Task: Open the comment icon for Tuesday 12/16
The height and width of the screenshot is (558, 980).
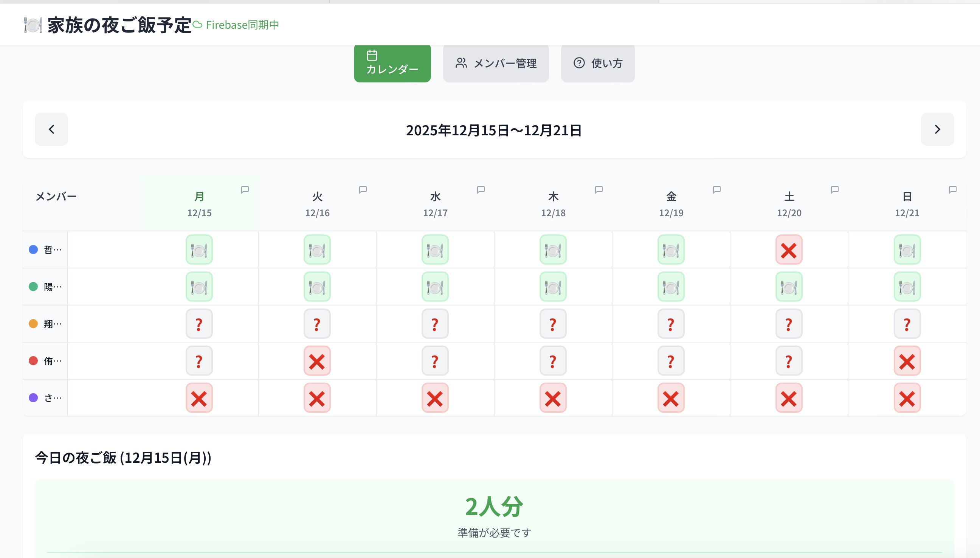Action: coord(363,190)
